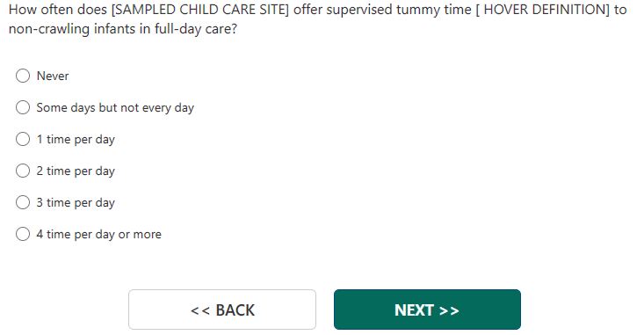Click the '2 time per day' label text
This screenshot has height=335, width=644.
pos(76,171)
